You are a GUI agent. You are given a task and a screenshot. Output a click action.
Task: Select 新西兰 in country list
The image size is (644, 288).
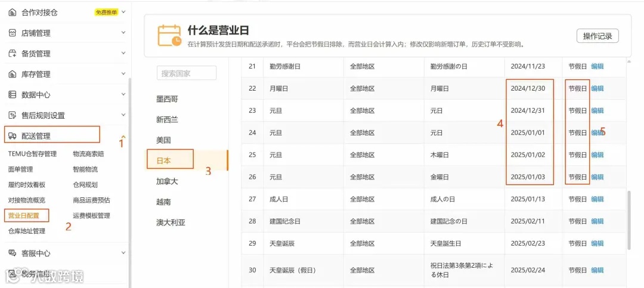click(167, 120)
